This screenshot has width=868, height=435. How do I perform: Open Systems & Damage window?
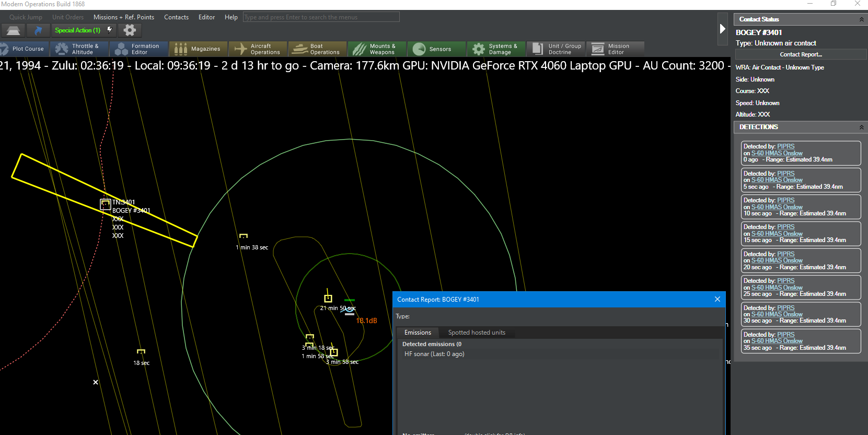[x=496, y=49]
